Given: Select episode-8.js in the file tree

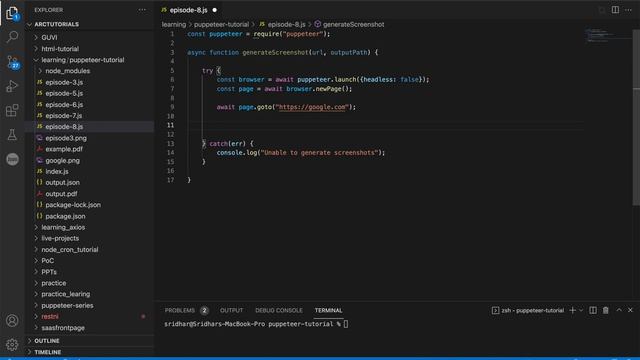Looking at the screenshot, I should [64, 127].
